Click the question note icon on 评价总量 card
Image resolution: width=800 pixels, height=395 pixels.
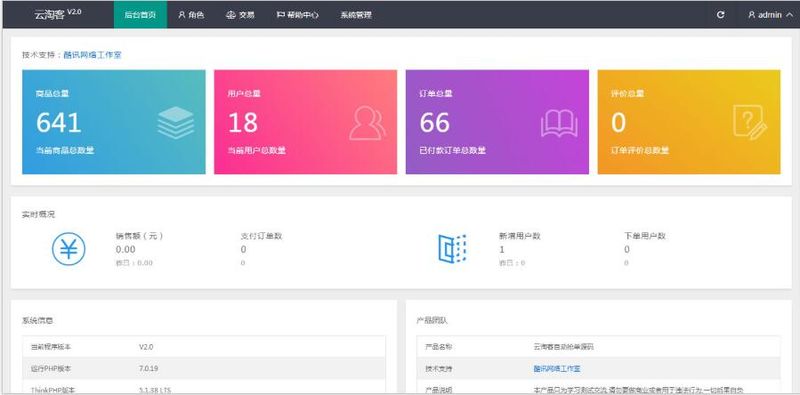[x=750, y=122]
